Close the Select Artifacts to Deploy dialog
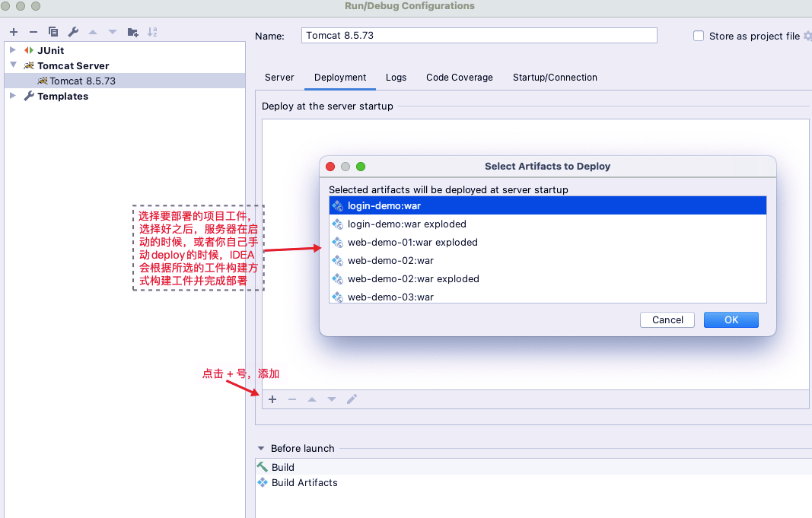Image resolution: width=812 pixels, height=518 pixels. pos(330,166)
